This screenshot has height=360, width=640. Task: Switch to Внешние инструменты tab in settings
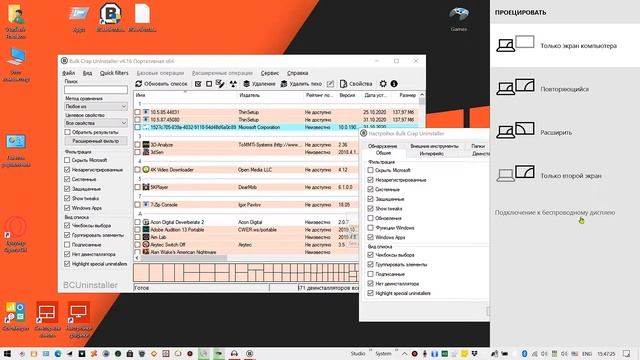(434, 146)
